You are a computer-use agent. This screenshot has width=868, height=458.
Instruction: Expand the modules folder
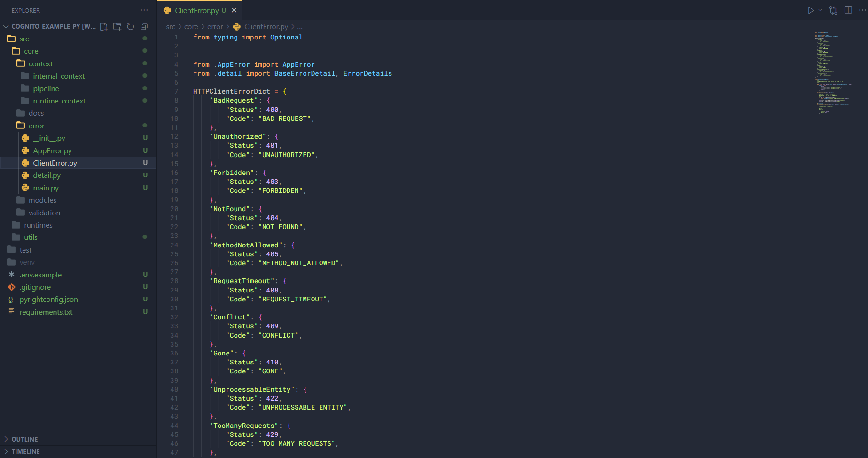pos(42,200)
